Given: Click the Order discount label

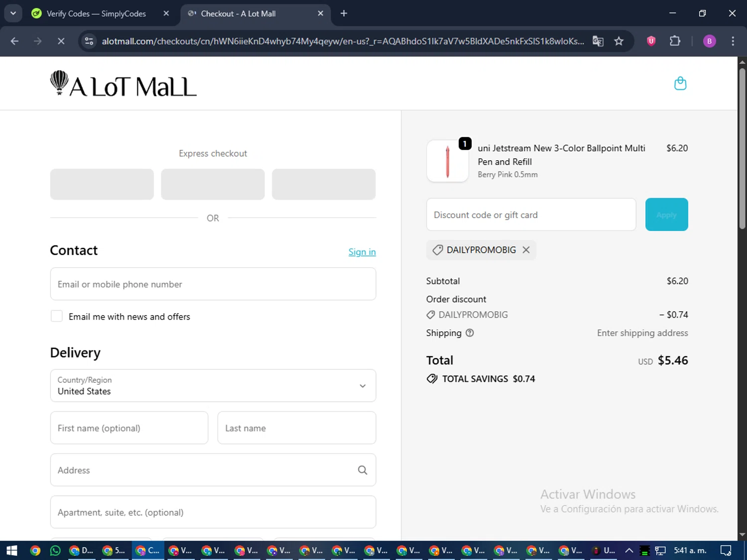Looking at the screenshot, I should click(456, 299).
